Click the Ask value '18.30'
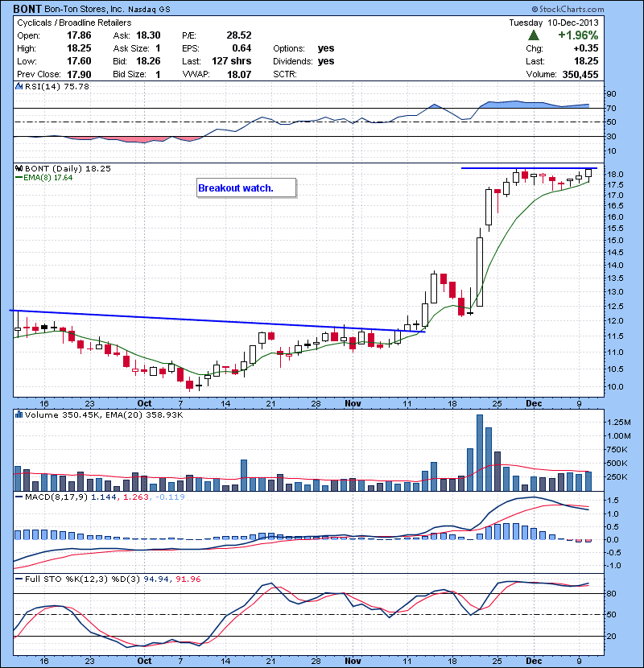Image resolution: width=644 pixels, height=668 pixels. tap(148, 35)
